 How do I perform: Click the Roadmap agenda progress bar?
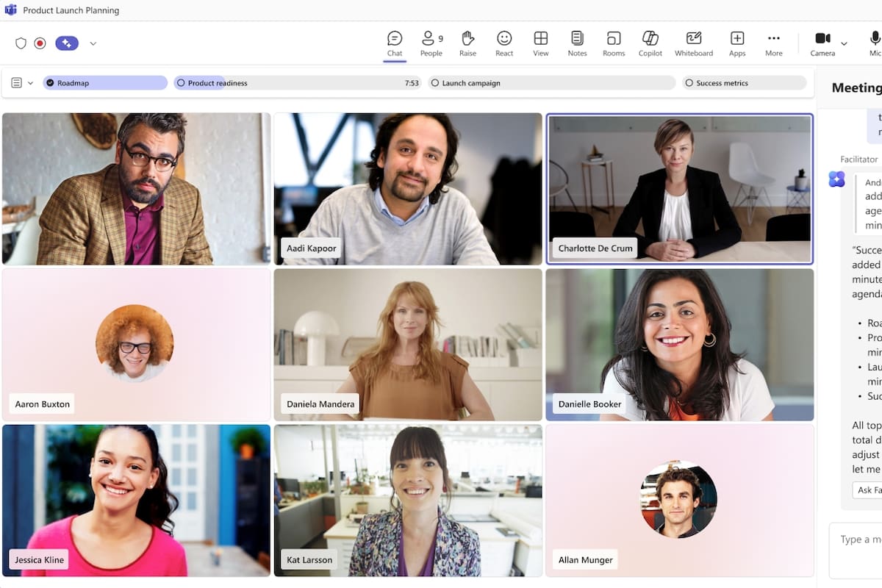[105, 83]
